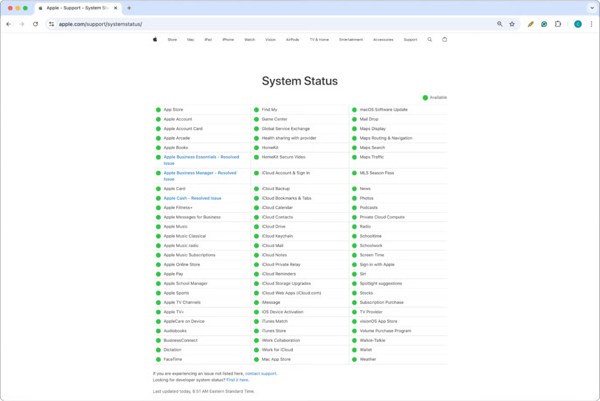Click the green status dot beside FaceTime

pos(158,359)
